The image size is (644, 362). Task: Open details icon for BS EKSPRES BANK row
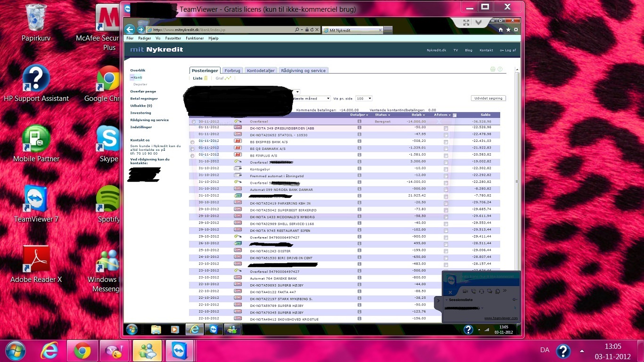[x=359, y=141]
